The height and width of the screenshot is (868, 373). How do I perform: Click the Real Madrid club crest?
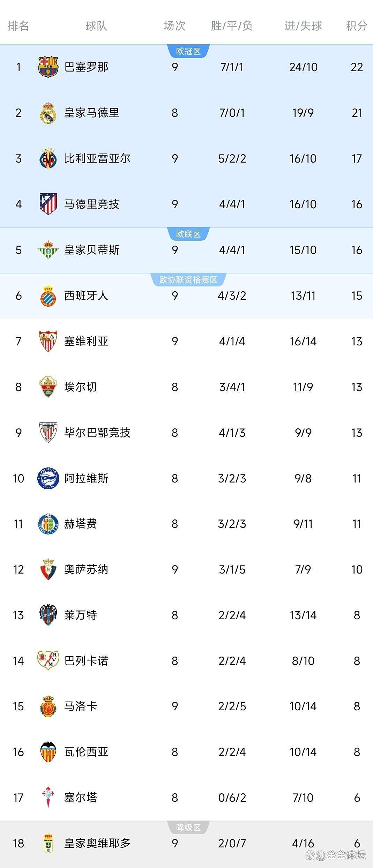pyautogui.click(x=48, y=113)
